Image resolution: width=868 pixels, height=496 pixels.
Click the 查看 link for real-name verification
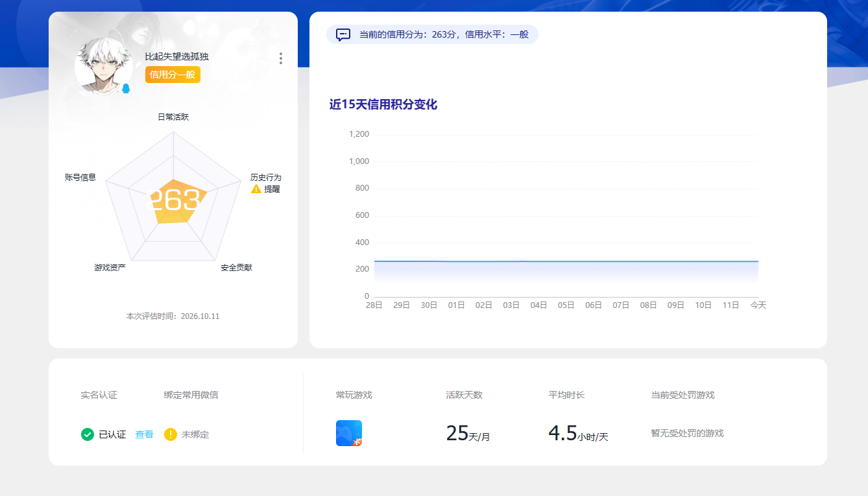tap(144, 434)
